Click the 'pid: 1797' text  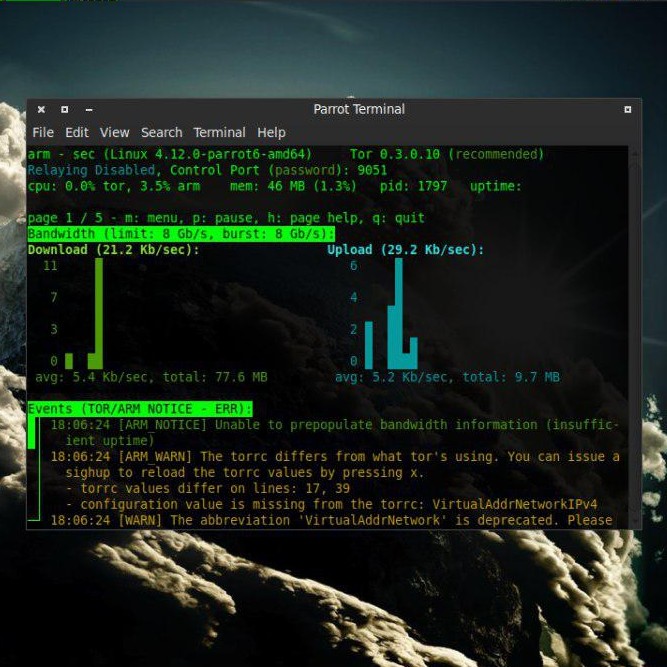click(413, 186)
